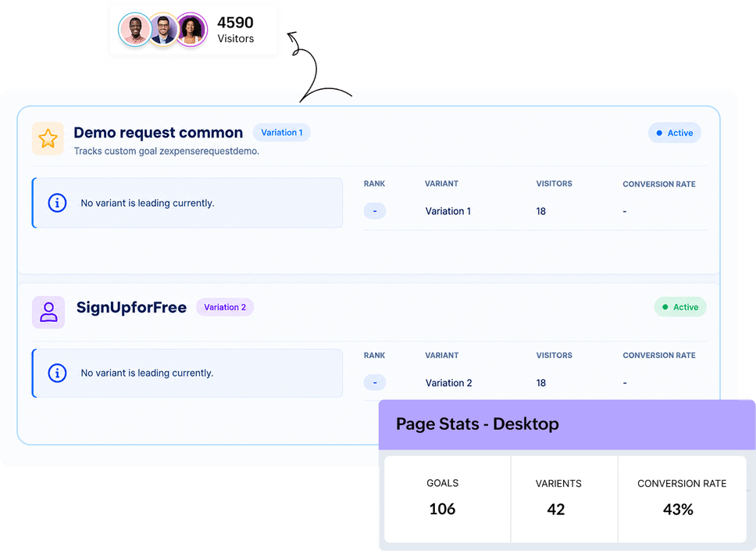This screenshot has height=551, width=756.
Task: Select the Variation 1 table cell
Action: pos(448,211)
